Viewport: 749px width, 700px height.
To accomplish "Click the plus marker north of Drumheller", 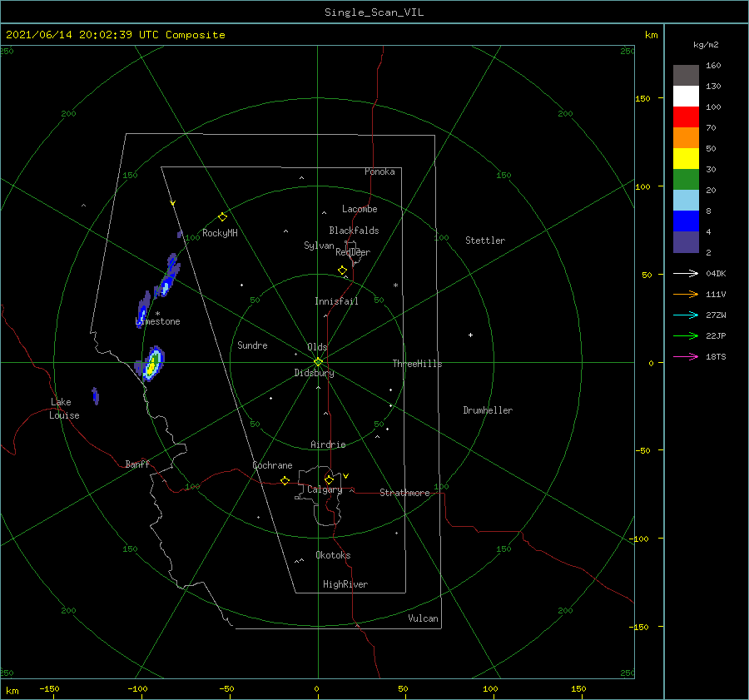I will point(470,335).
